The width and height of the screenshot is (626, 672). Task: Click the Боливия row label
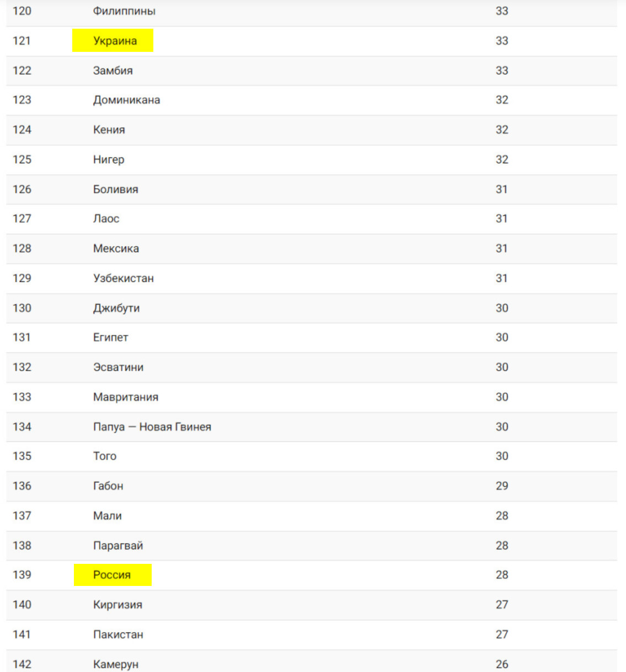click(x=116, y=189)
